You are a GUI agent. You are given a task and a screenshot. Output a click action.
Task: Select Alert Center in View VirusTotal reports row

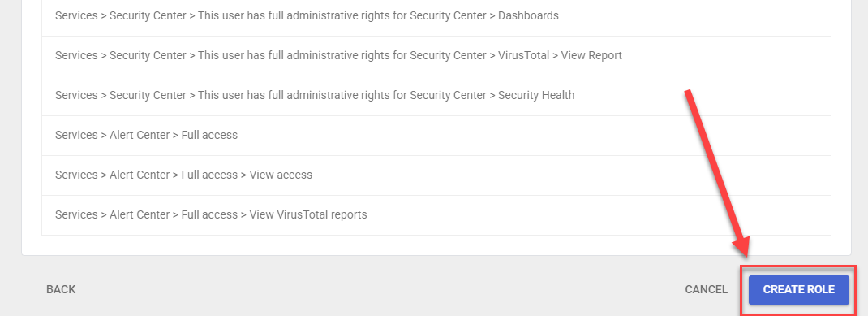coord(140,214)
